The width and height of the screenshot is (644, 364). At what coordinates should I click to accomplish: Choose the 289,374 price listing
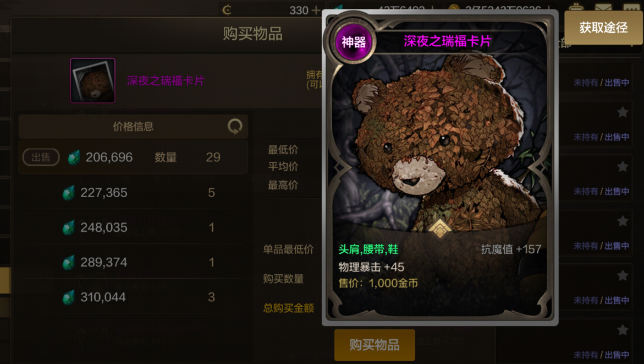point(134,262)
